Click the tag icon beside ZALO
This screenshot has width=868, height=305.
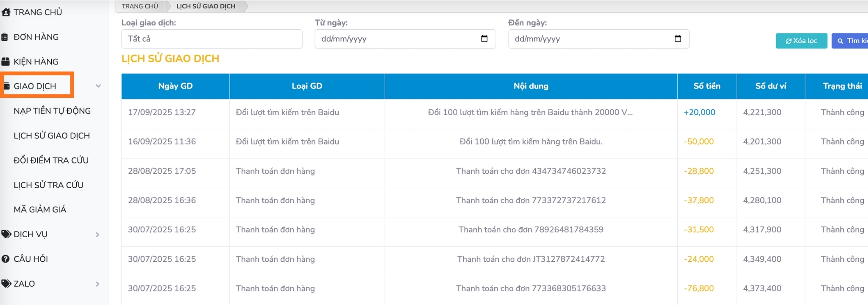pyautogui.click(x=6, y=284)
